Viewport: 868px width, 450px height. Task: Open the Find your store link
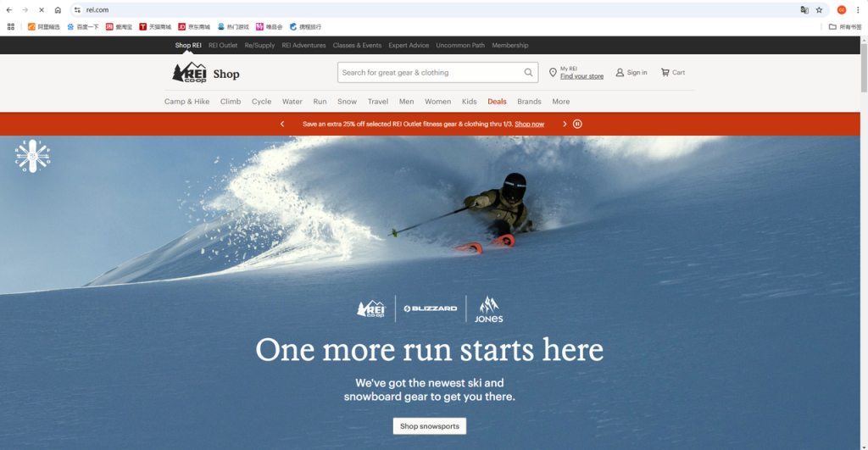[581, 77]
